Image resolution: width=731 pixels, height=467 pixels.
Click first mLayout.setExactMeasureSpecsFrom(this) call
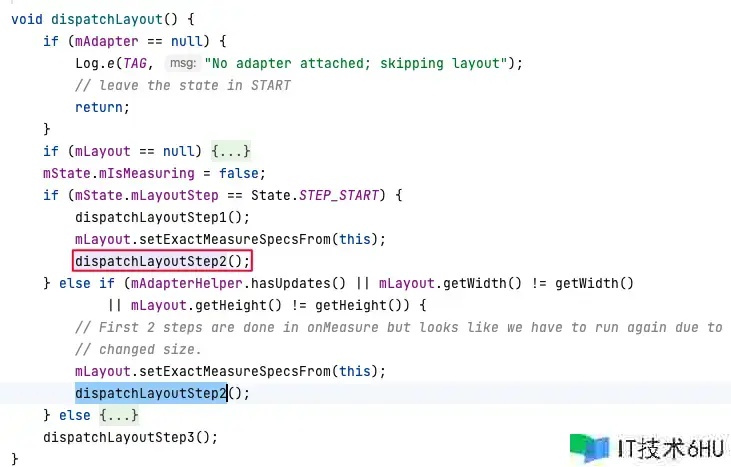pos(230,239)
